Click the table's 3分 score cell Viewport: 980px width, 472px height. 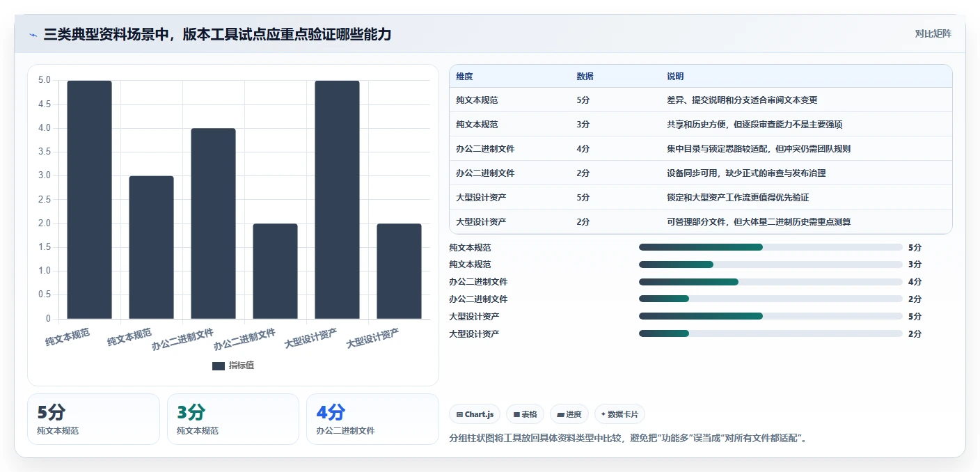[583, 125]
